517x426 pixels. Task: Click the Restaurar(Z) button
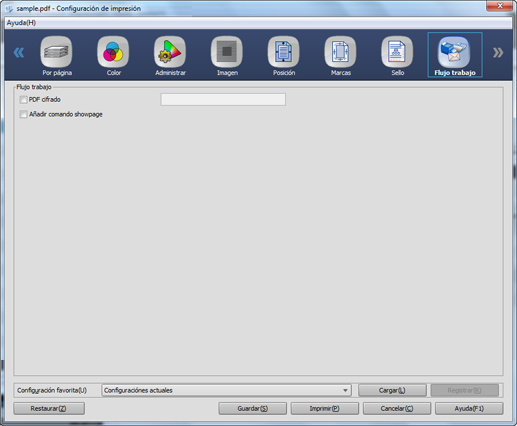(x=49, y=408)
